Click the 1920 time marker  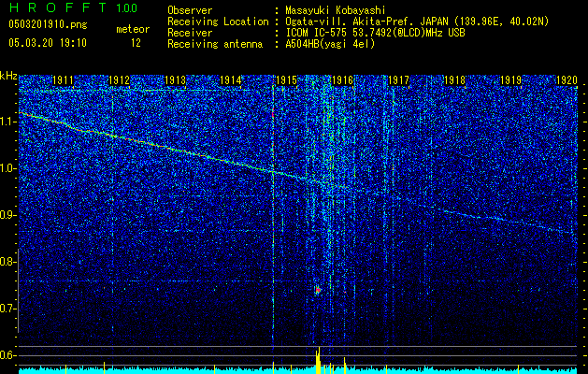[566, 79]
